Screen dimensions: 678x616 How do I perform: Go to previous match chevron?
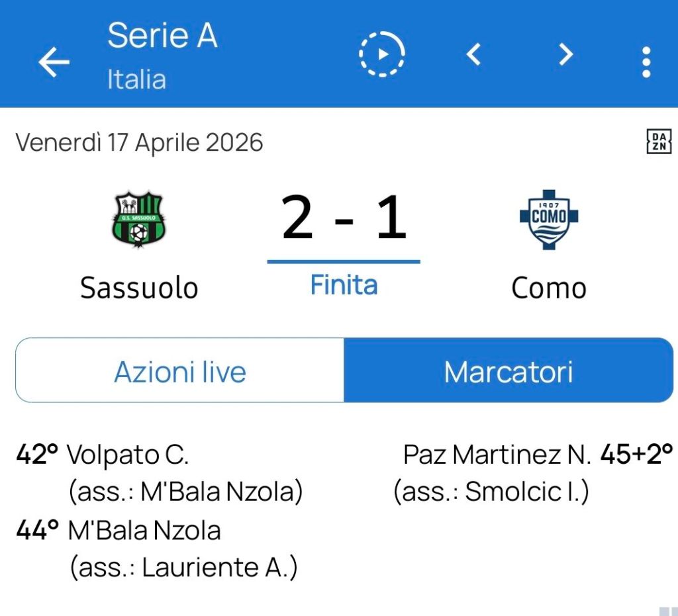pyautogui.click(x=473, y=54)
